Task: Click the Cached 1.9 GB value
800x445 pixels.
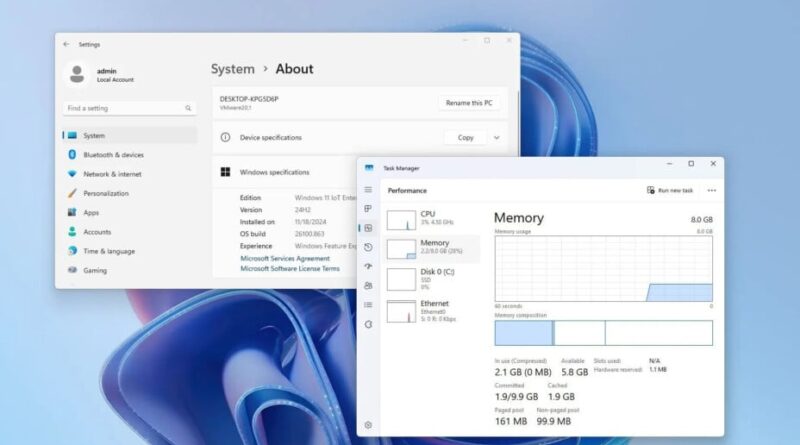Action: coord(561,397)
